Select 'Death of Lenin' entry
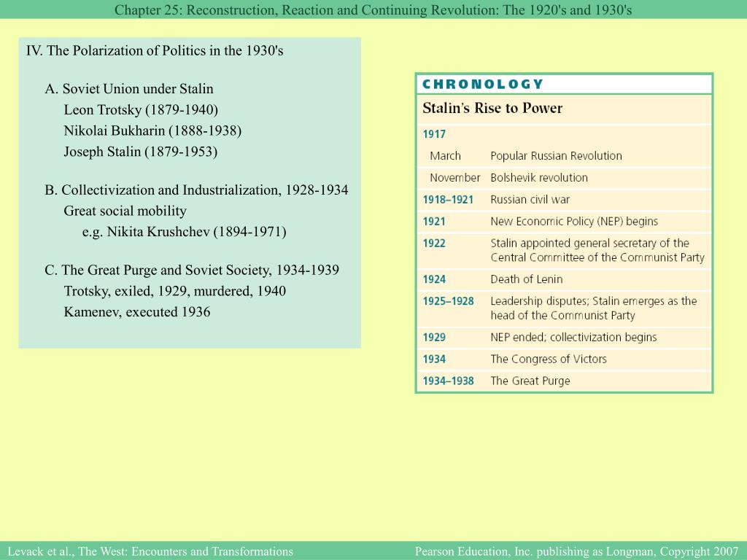 (527, 279)
